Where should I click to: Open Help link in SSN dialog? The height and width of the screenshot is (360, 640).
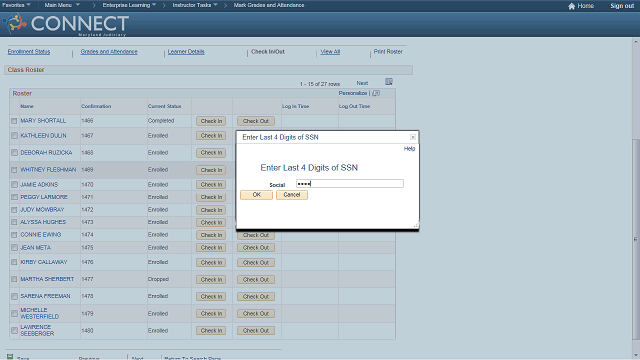click(409, 149)
